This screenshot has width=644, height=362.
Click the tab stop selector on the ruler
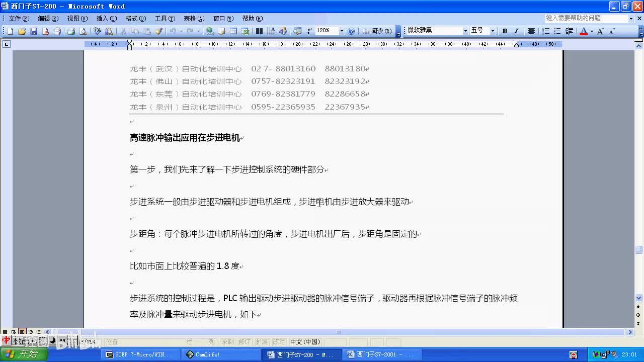tap(6, 44)
